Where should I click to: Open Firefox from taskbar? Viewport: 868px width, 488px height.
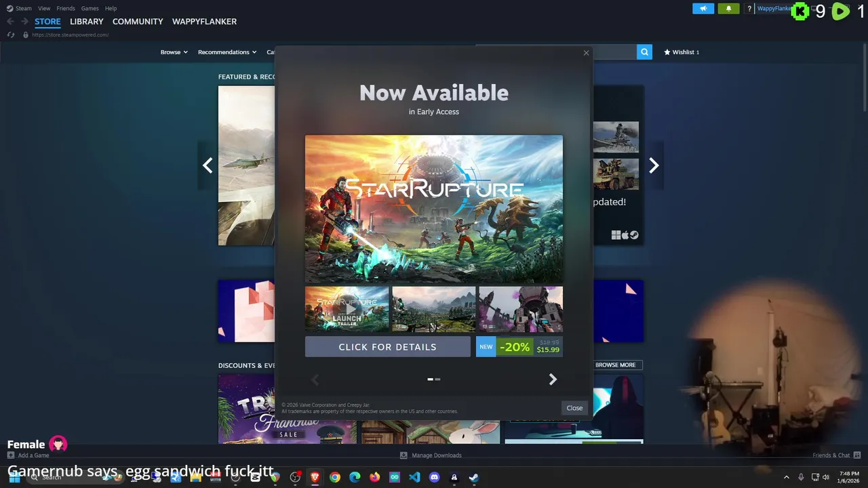pyautogui.click(x=375, y=477)
